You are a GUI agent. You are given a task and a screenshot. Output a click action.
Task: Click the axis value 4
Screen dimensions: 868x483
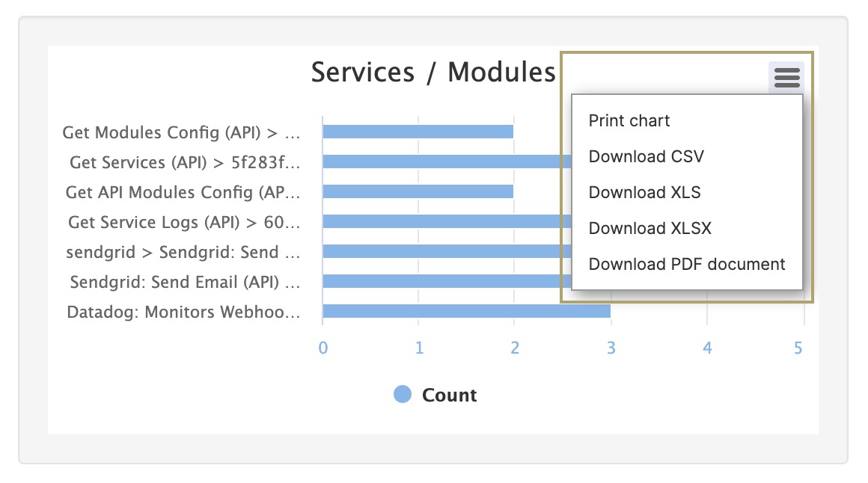click(707, 348)
